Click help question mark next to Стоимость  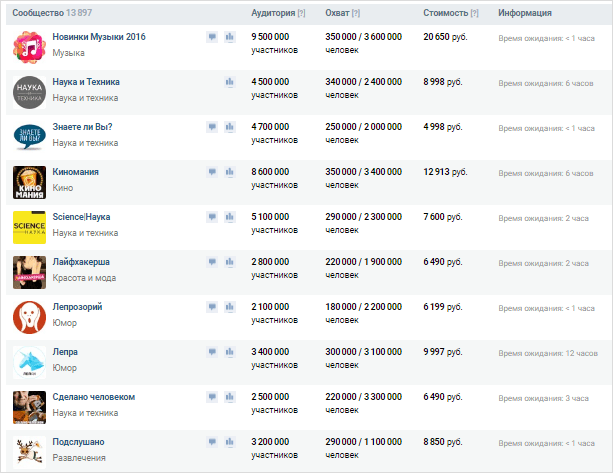pos(474,13)
